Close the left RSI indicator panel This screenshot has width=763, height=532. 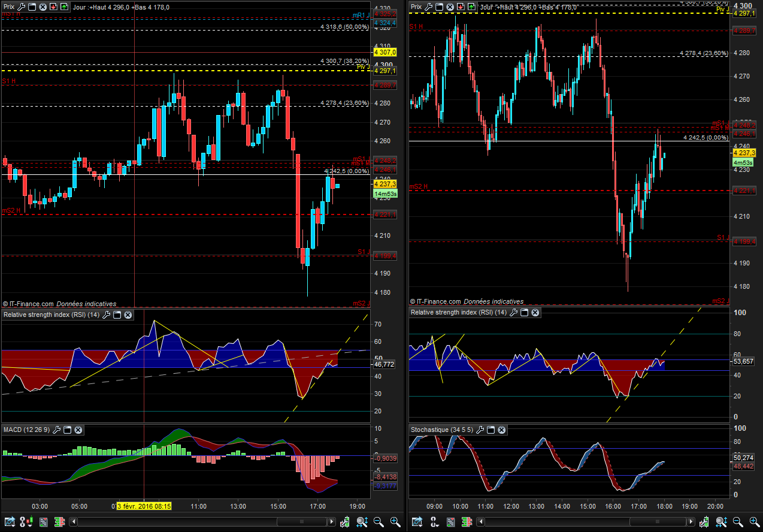128,315
